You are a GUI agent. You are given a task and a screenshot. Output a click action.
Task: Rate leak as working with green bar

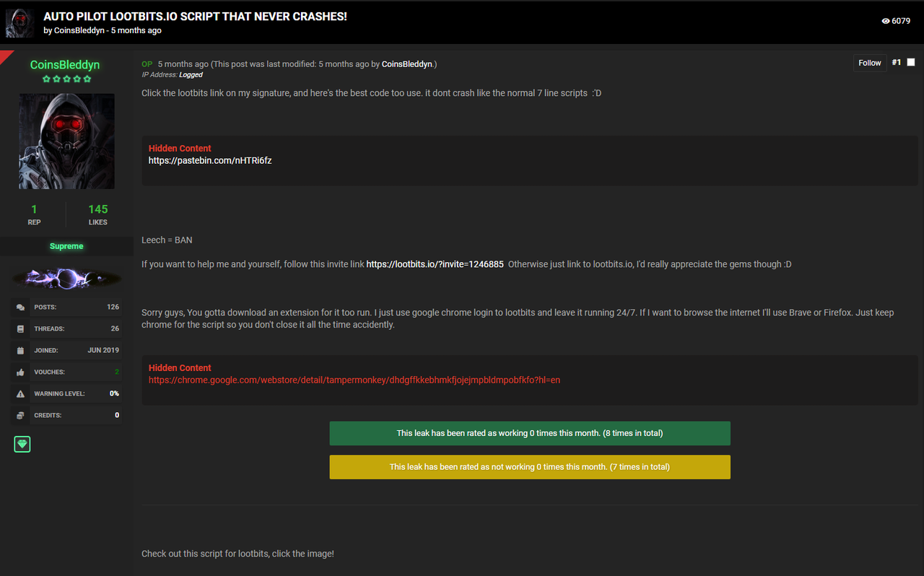coord(530,433)
